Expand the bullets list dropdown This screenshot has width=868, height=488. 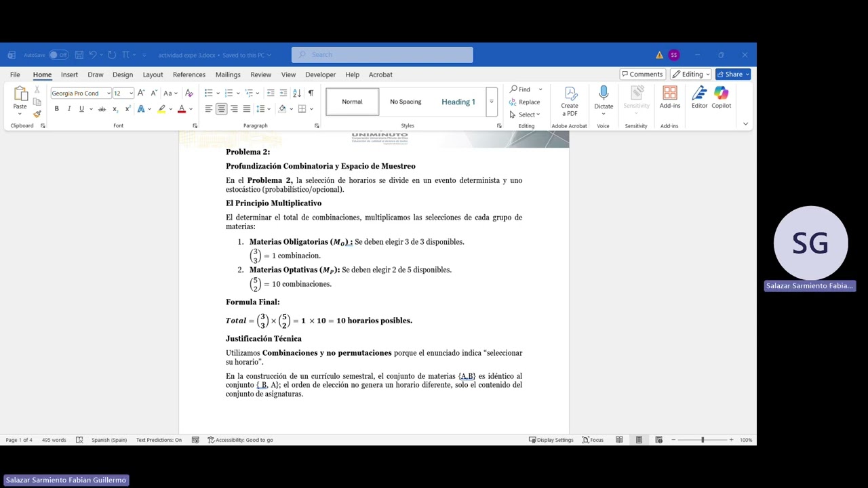click(218, 94)
